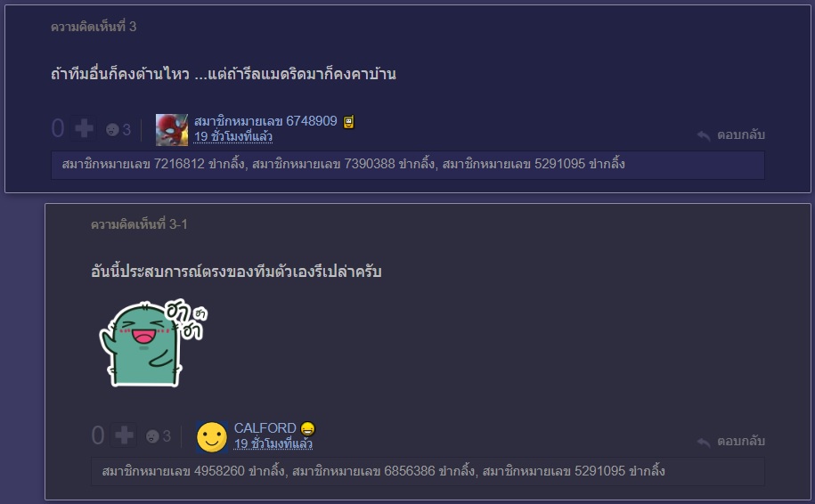Viewport: 815px width, 504px height.
Task: Click the reply arrow icon on comment 3-1
Action: pyautogui.click(x=704, y=443)
